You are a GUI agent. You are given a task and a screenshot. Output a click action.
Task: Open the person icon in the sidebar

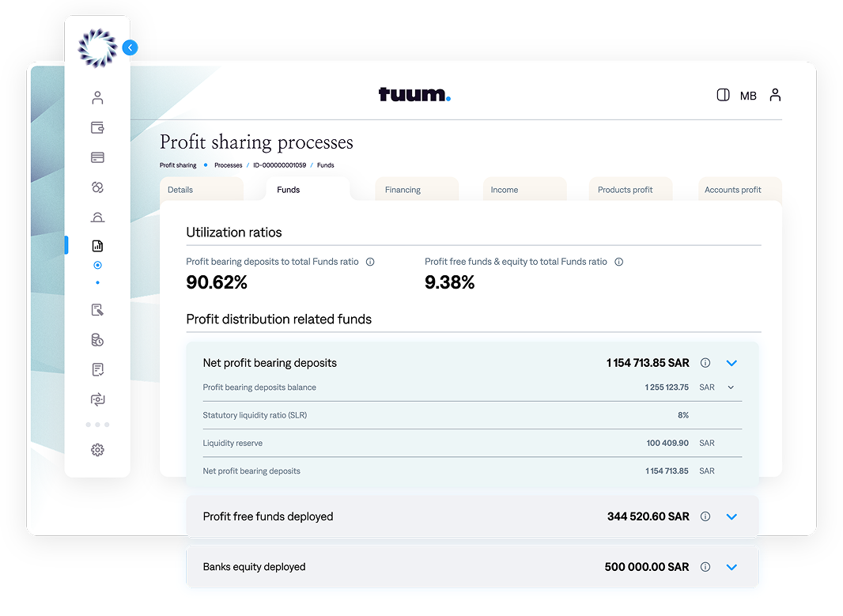pos(97,98)
